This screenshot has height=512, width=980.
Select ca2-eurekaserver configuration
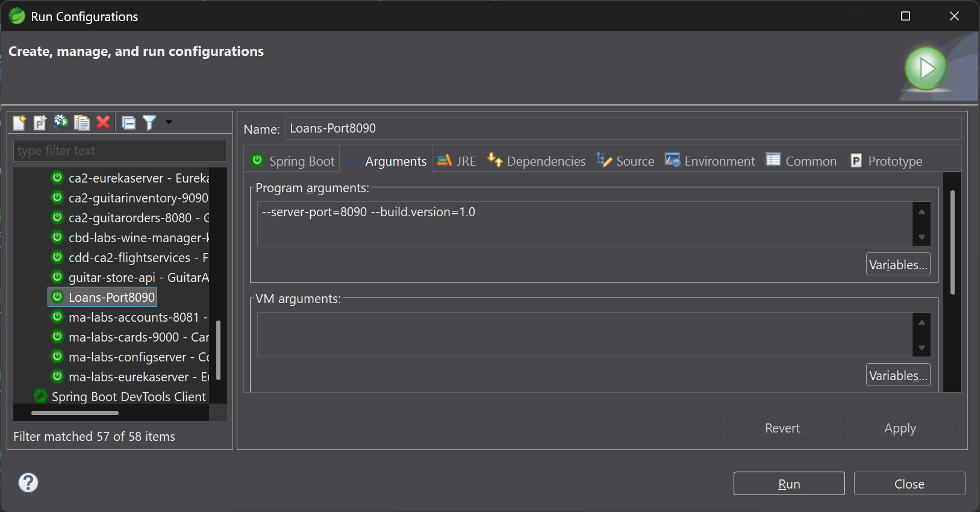pos(130,178)
